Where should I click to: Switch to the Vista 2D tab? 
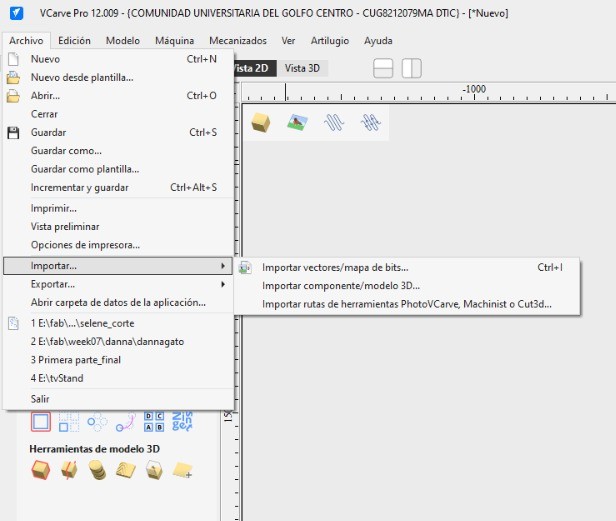[255, 68]
